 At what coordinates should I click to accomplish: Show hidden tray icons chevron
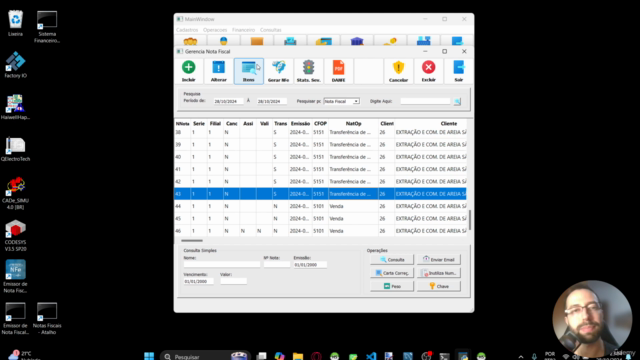click(521, 357)
